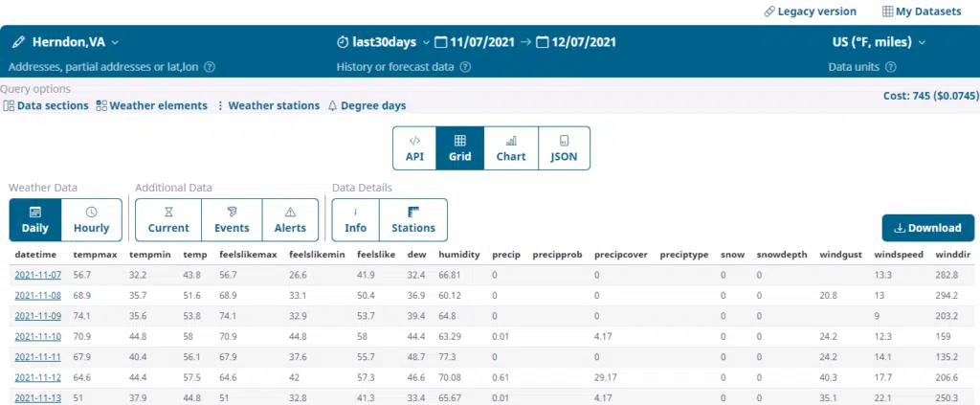Open Data sections options
This screenshot has width=980, height=405.
click(x=46, y=105)
